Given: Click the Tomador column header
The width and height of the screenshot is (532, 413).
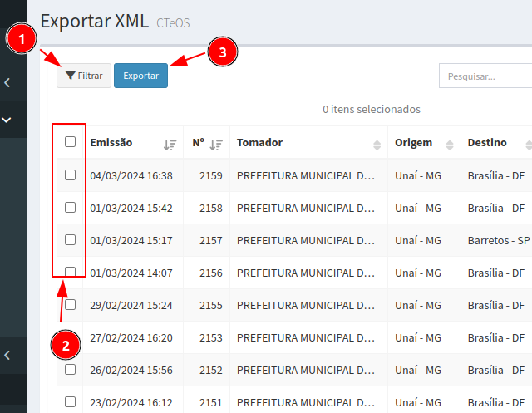Looking at the screenshot, I should [259, 143].
